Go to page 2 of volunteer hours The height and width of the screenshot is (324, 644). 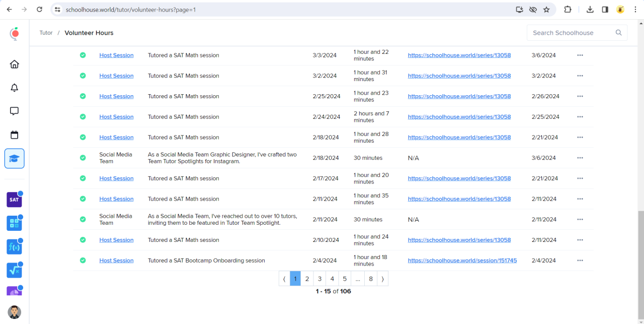307,279
